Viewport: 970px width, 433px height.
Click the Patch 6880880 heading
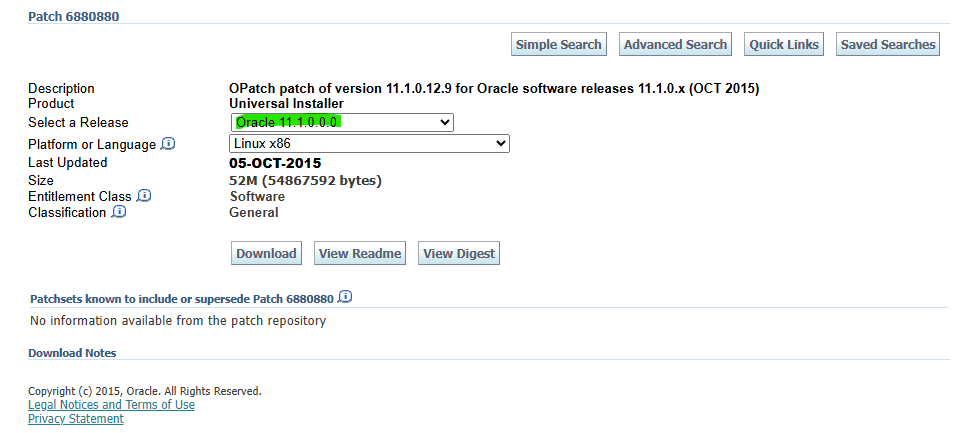pos(74,17)
